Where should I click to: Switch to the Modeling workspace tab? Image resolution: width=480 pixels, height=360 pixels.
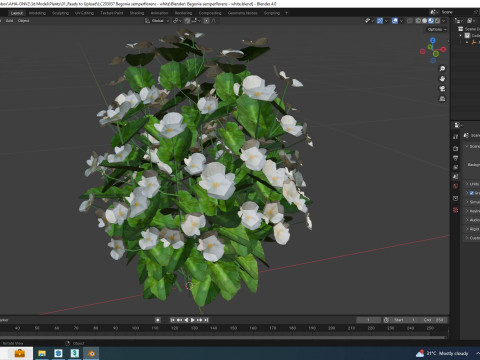37,13
